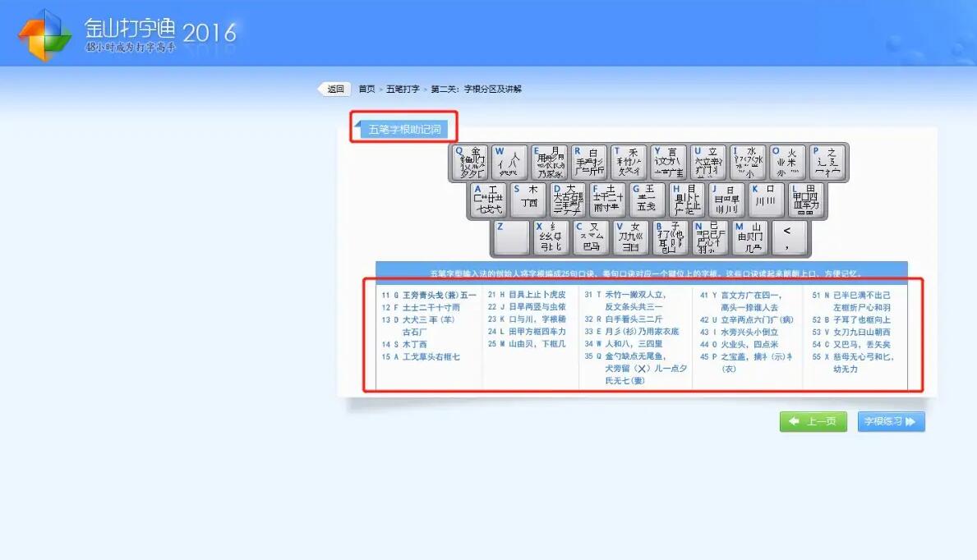Select the X key on the keyboard diagram
The width and height of the screenshot is (977, 560).
point(551,237)
